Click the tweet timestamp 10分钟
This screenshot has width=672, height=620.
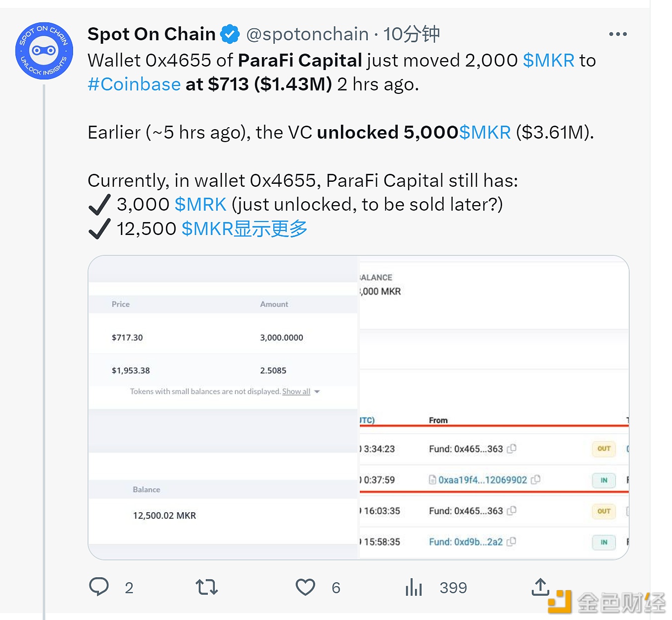(x=411, y=34)
